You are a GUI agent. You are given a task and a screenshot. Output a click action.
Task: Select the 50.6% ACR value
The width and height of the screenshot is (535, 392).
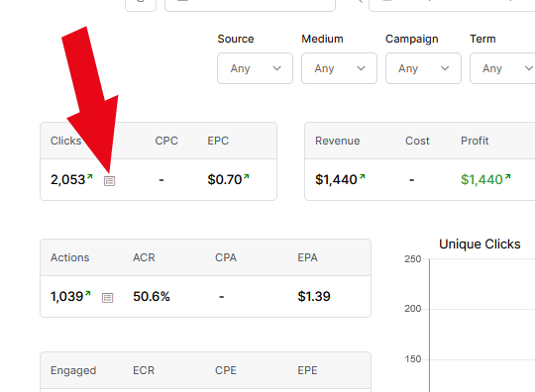coord(152,297)
